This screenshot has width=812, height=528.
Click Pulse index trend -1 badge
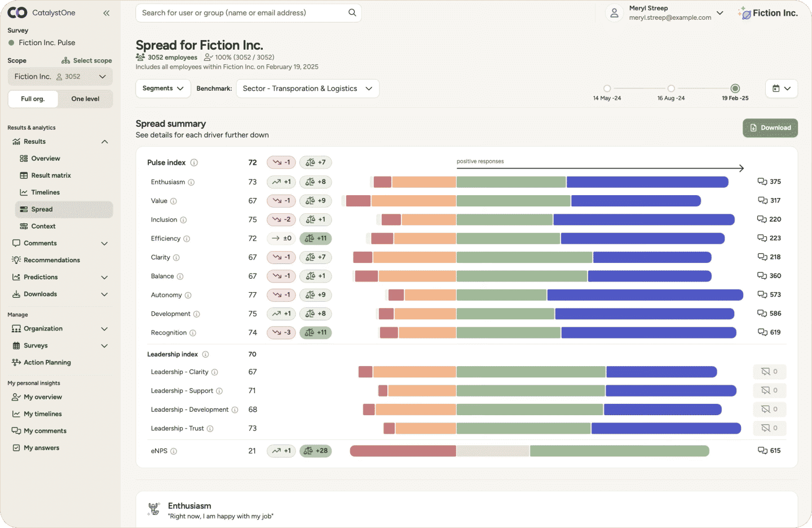click(x=281, y=162)
